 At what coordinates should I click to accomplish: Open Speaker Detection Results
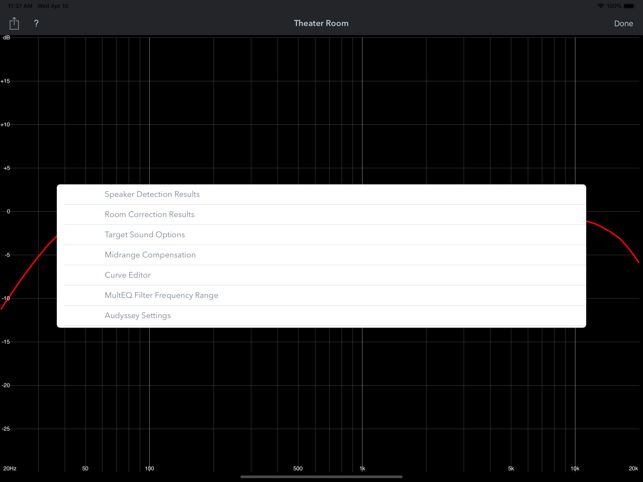321,194
